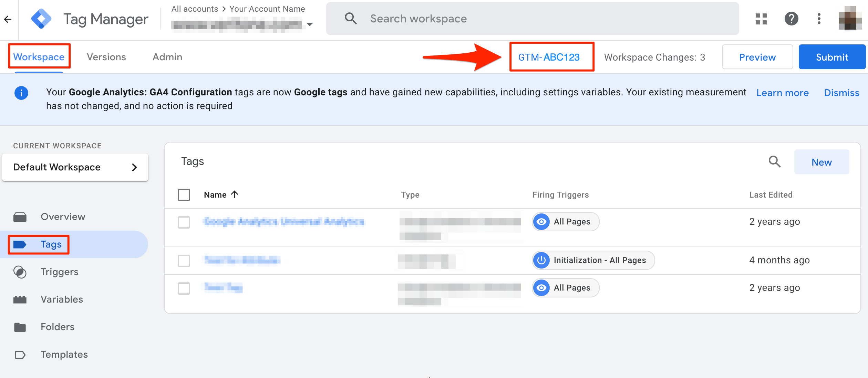Expand the Default Workspace selector
Viewport: 868px width, 378px height.
75,167
